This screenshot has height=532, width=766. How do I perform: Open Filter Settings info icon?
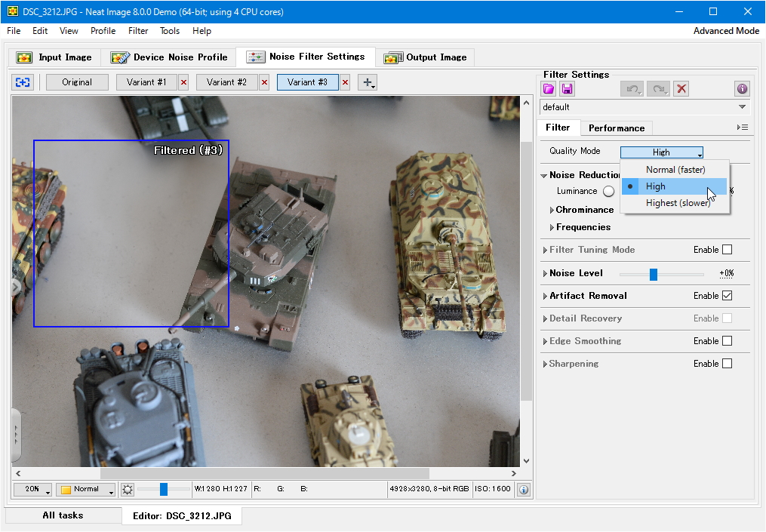(742, 89)
